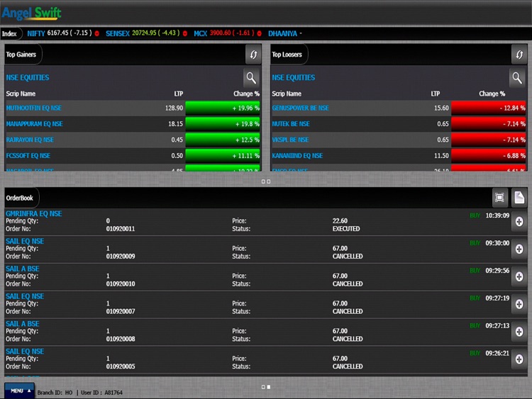This screenshot has width=532, height=399.
Task: Click the EXECUTED status text
Action: 346,229
